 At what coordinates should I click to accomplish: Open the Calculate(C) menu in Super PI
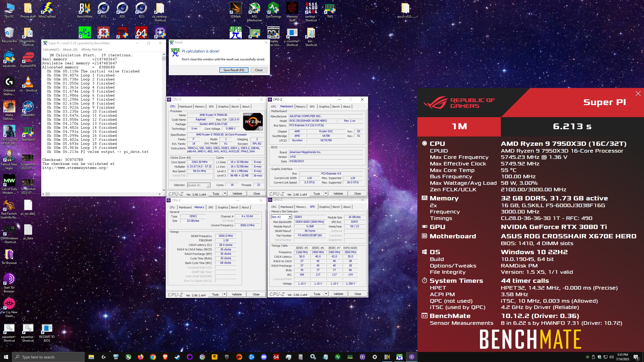(x=51, y=50)
